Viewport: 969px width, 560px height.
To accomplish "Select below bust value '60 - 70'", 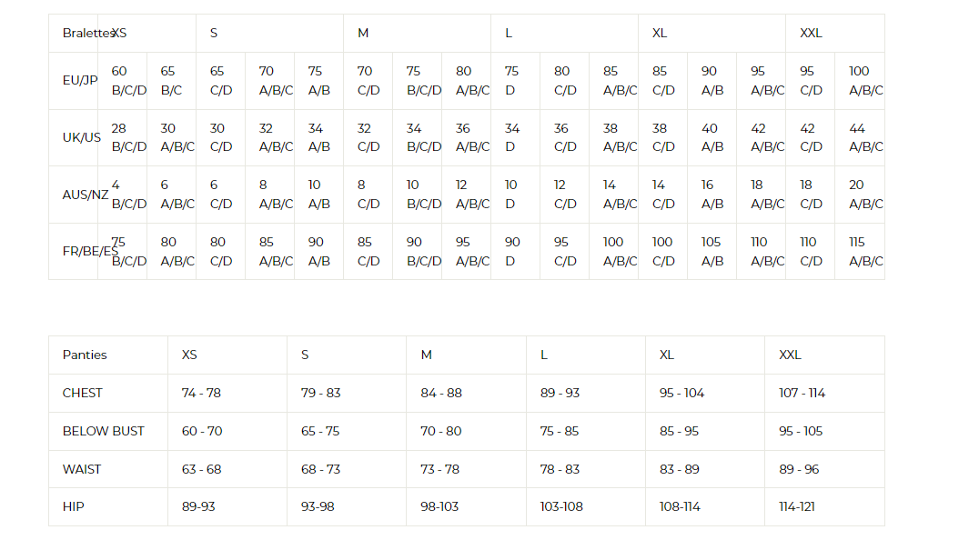I will pyautogui.click(x=227, y=432).
